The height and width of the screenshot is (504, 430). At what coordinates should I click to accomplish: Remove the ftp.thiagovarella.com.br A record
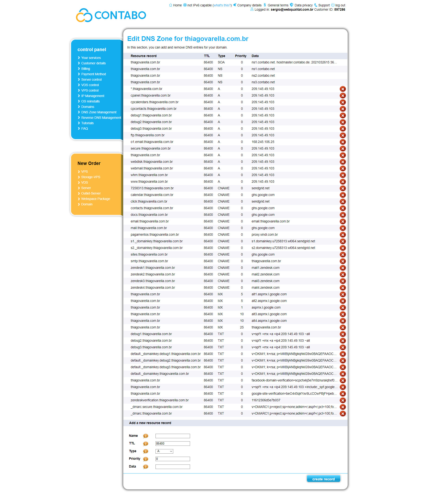point(343,135)
